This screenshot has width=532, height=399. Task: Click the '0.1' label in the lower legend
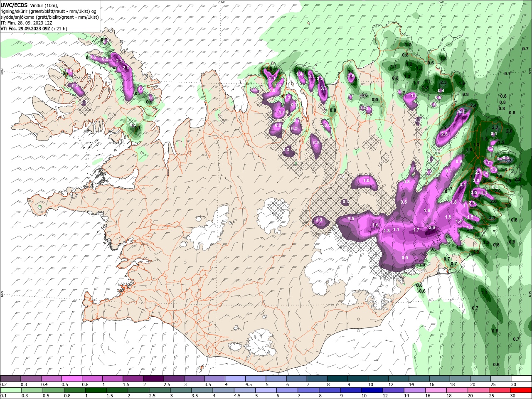point(3,396)
